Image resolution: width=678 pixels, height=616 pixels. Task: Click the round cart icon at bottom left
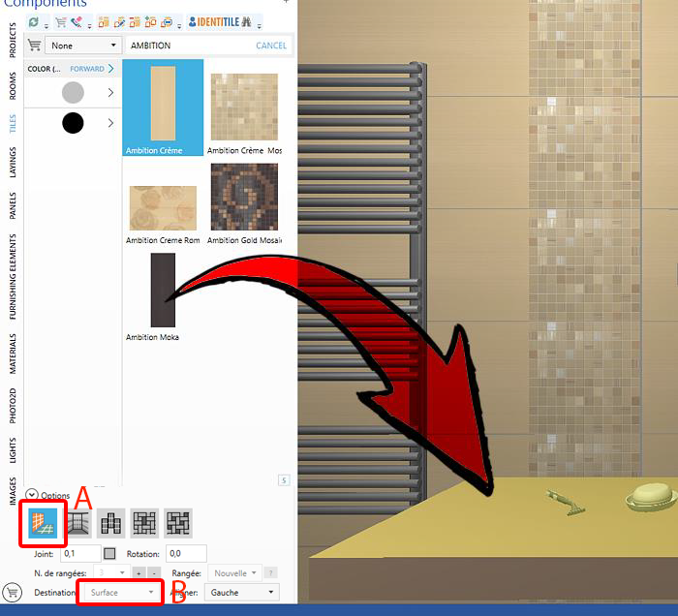click(12, 592)
